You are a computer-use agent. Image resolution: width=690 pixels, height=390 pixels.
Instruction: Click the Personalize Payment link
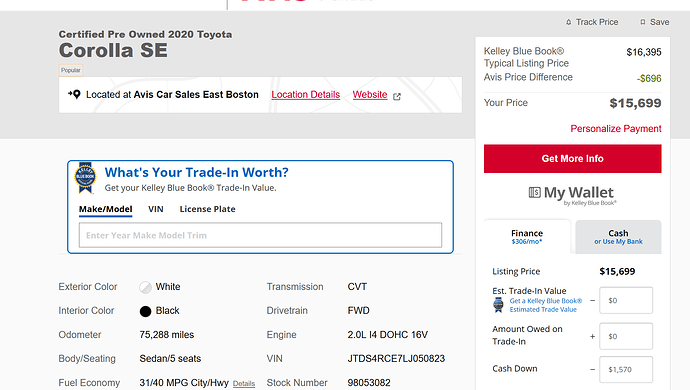(616, 129)
